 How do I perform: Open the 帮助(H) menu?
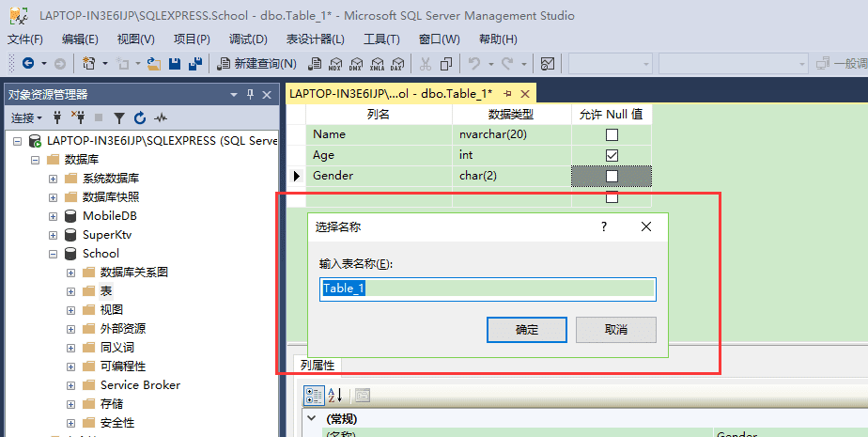pos(498,39)
